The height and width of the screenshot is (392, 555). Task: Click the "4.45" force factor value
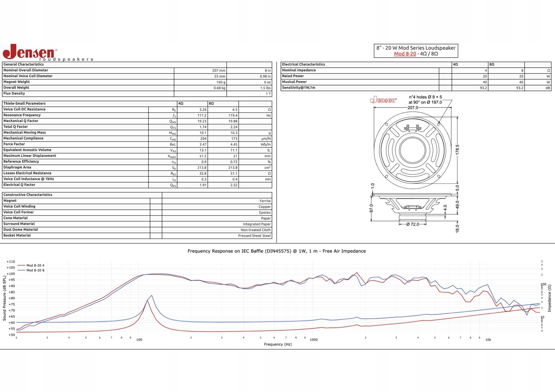(x=234, y=145)
